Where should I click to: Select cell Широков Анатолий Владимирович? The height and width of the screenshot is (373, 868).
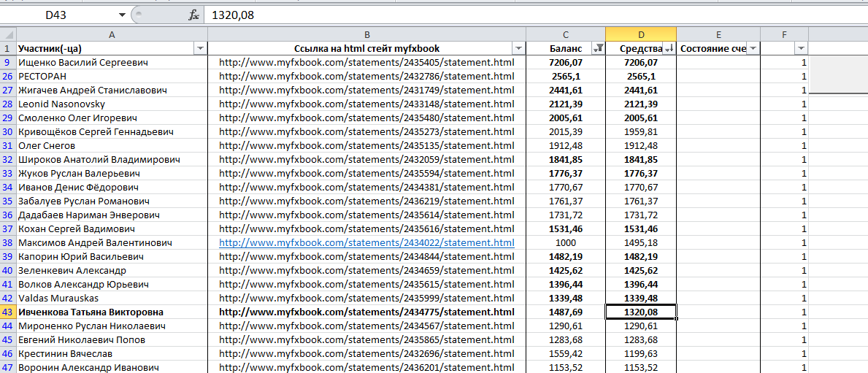pos(112,159)
